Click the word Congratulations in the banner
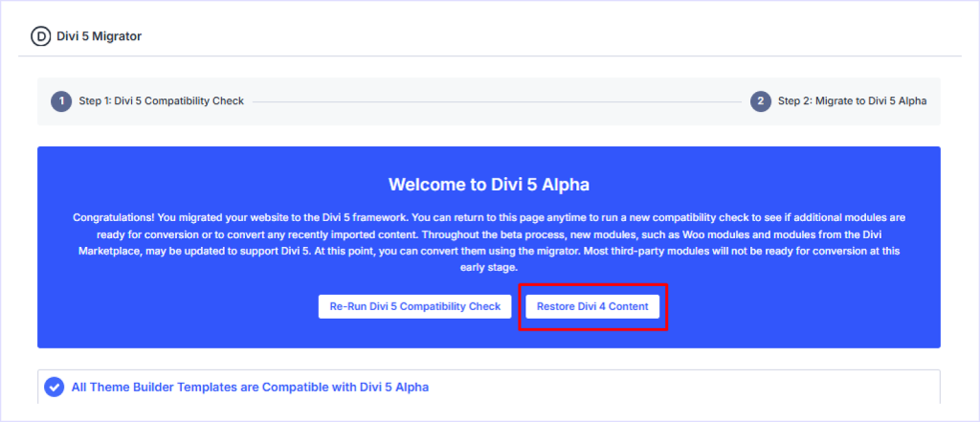 [x=113, y=218]
